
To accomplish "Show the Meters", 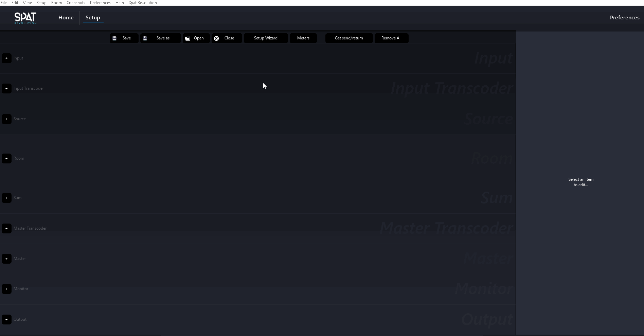I will coord(303,38).
